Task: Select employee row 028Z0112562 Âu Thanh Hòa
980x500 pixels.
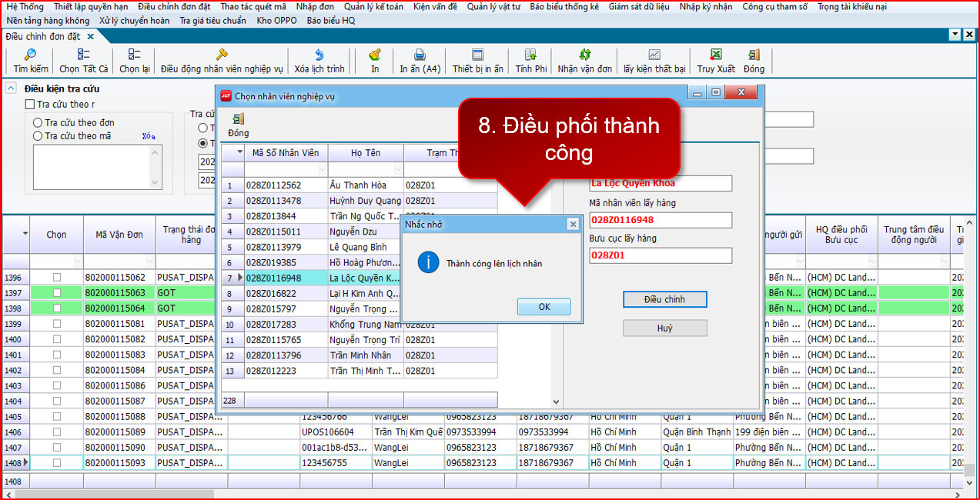Action: click(360, 185)
